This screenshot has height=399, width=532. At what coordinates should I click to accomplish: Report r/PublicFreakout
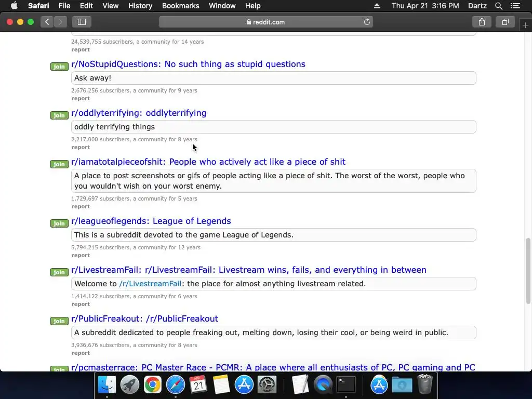pyautogui.click(x=81, y=353)
